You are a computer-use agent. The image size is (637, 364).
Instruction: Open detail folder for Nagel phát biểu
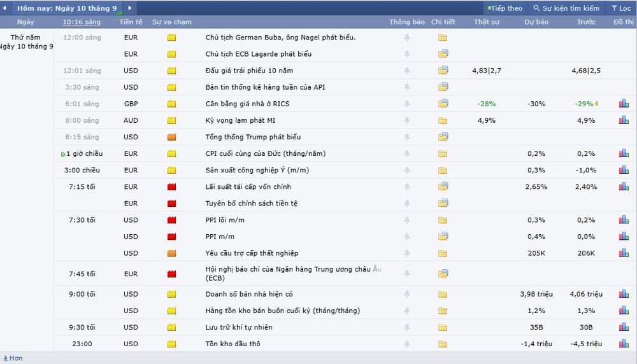[x=443, y=38]
